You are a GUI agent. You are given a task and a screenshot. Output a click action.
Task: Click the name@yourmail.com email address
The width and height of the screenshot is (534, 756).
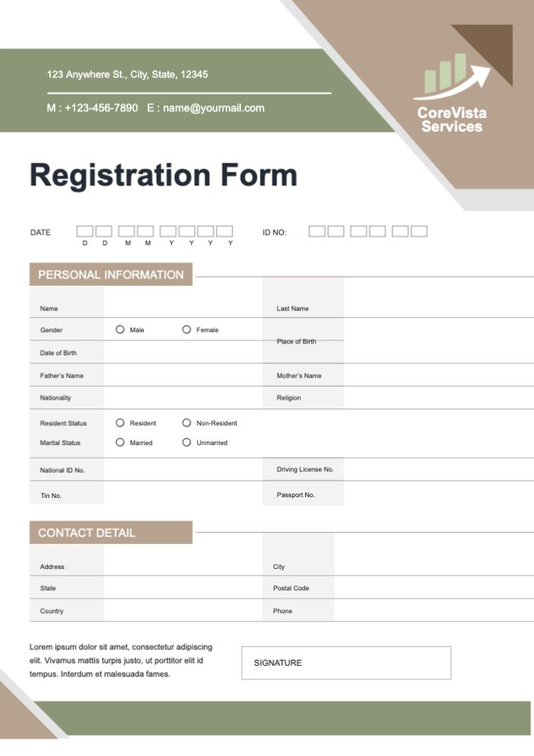(x=213, y=108)
